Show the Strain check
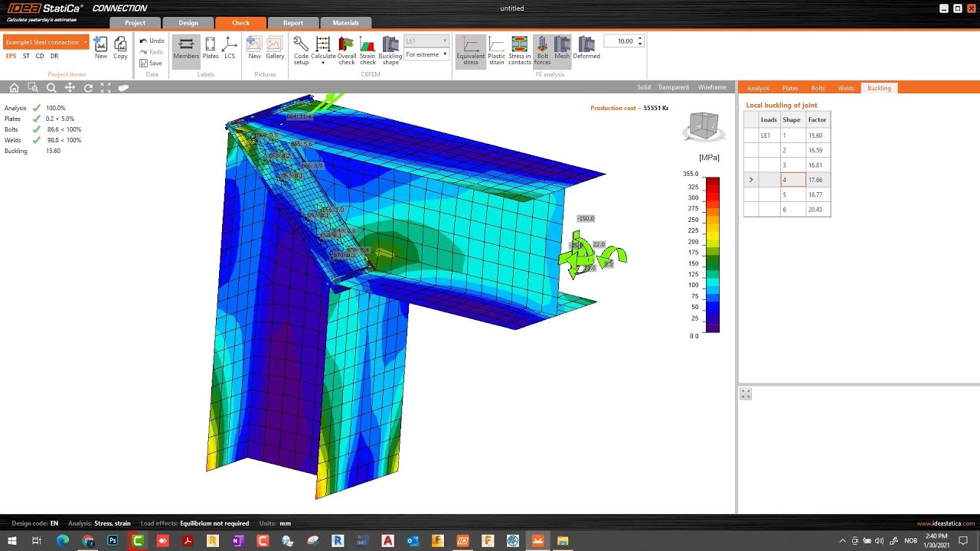980x551 pixels. pyautogui.click(x=367, y=51)
